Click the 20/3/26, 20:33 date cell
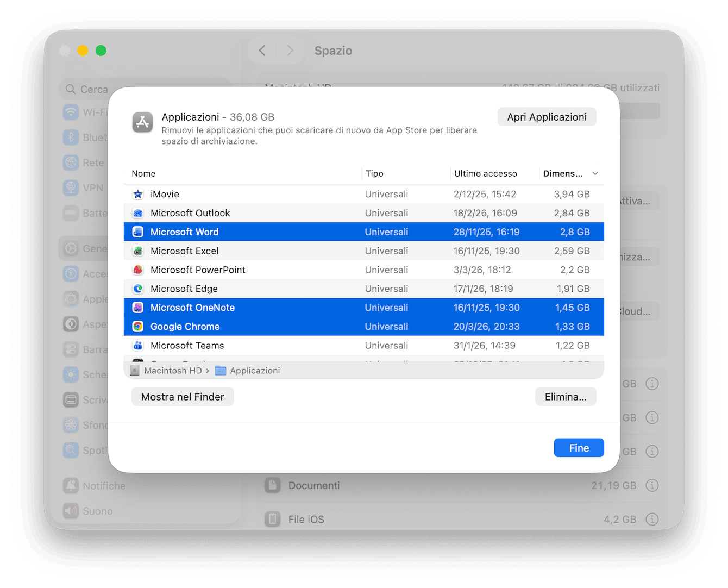The image size is (728, 588). point(486,327)
